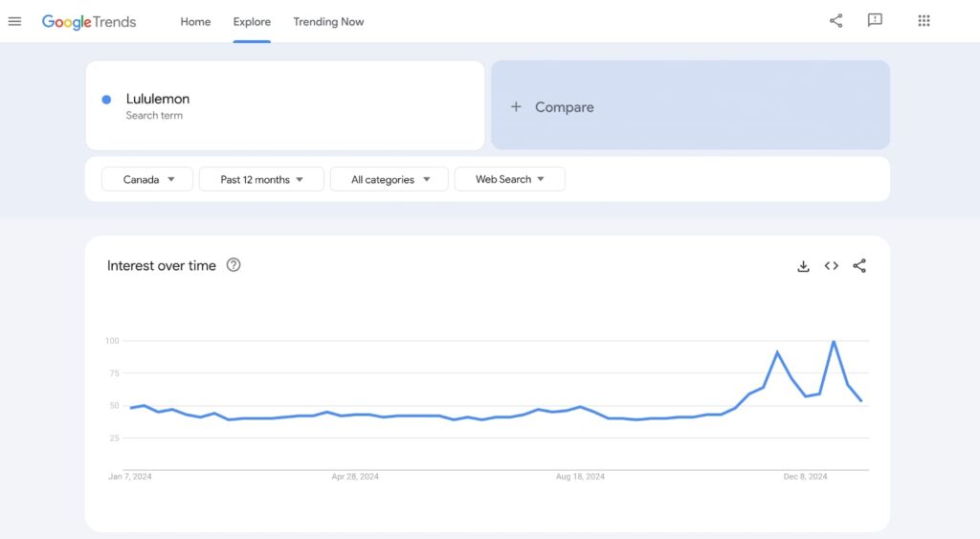Select the Explore tab
Image resolution: width=980 pixels, height=539 pixels.
click(x=252, y=22)
